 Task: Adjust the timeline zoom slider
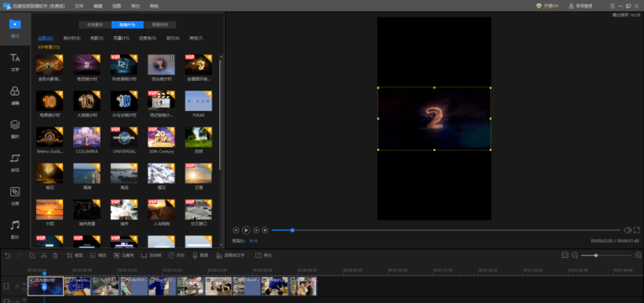click(606, 255)
